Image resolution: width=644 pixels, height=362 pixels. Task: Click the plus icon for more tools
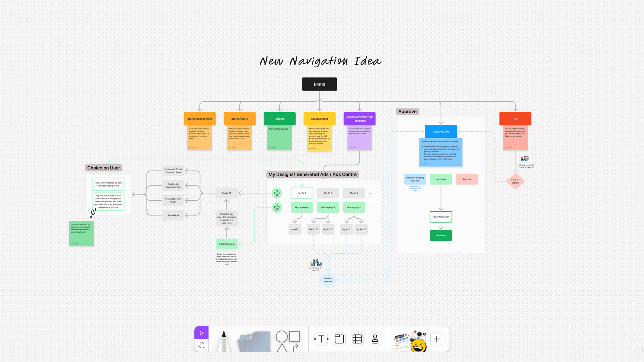tap(437, 339)
